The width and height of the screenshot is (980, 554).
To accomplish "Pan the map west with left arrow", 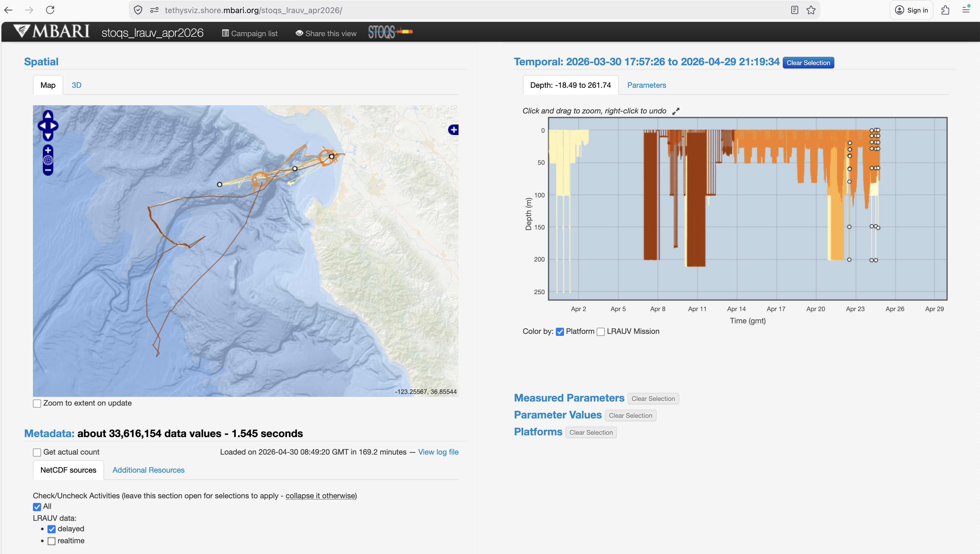I will [42, 126].
